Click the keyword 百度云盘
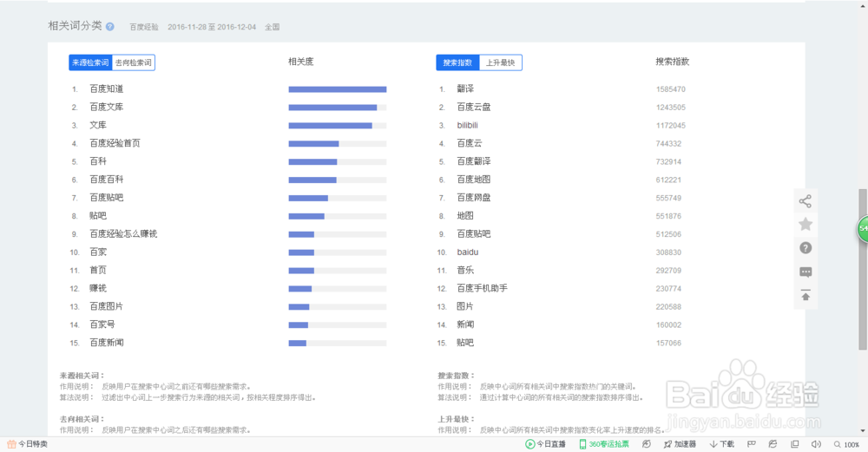 (x=473, y=107)
